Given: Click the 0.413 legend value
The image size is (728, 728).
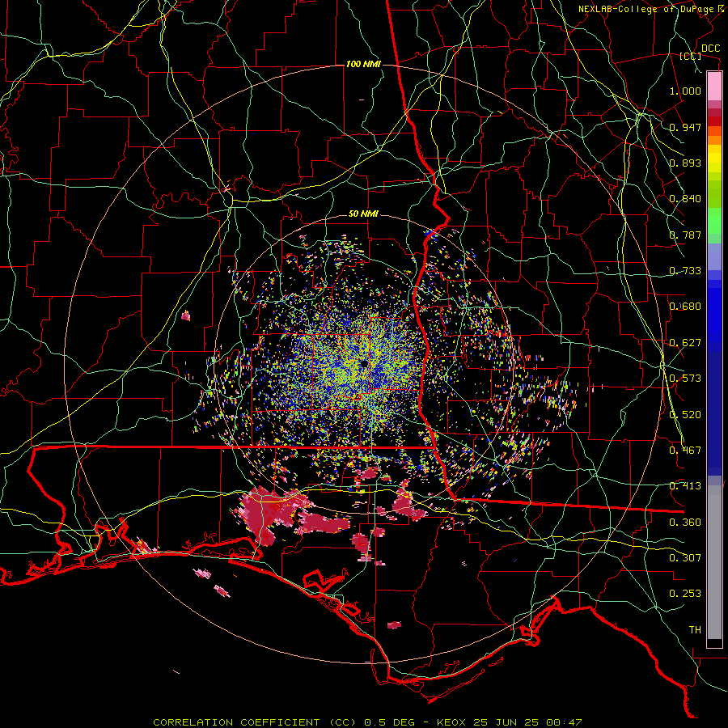Looking at the screenshot, I should (x=685, y=486).
